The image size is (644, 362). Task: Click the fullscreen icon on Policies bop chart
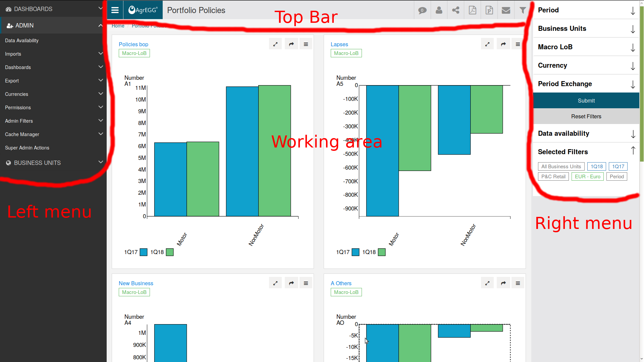pyautogui.click(x=276, y=44)
